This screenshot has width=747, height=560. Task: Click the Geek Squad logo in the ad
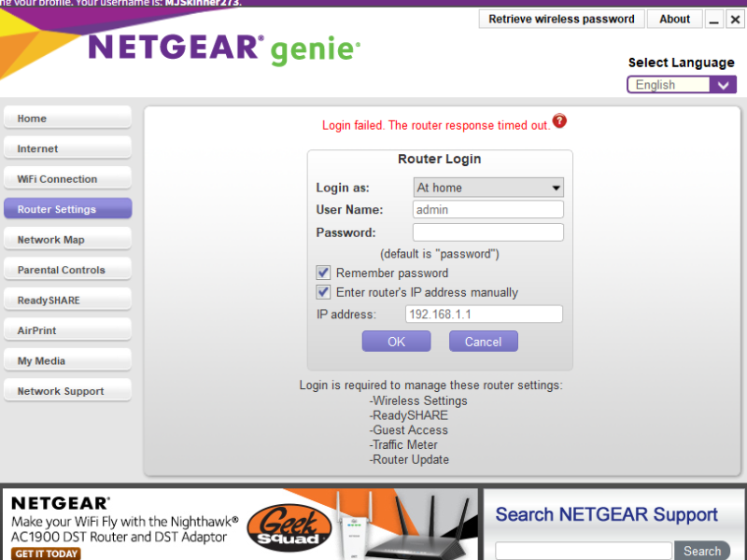[289, 527]
